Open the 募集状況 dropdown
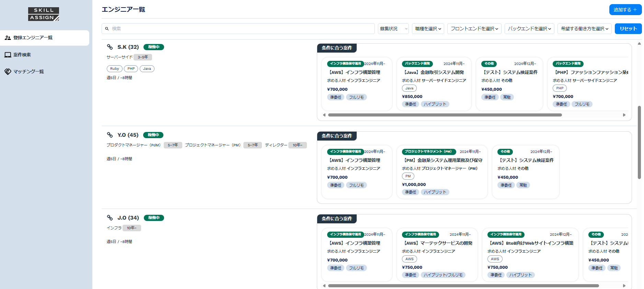 pyautogui.click(x=393, y=29)
